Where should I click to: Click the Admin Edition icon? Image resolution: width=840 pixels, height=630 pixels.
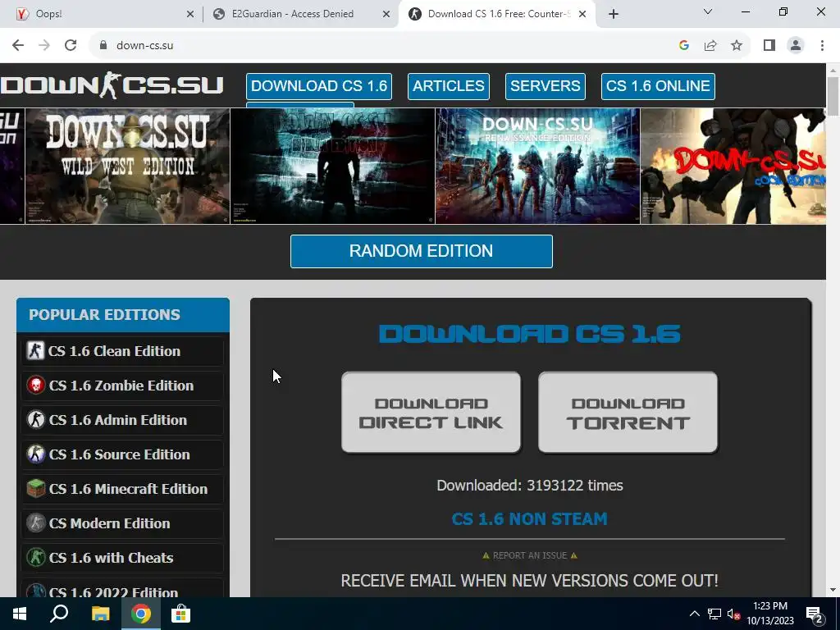[x=36, y=419]
